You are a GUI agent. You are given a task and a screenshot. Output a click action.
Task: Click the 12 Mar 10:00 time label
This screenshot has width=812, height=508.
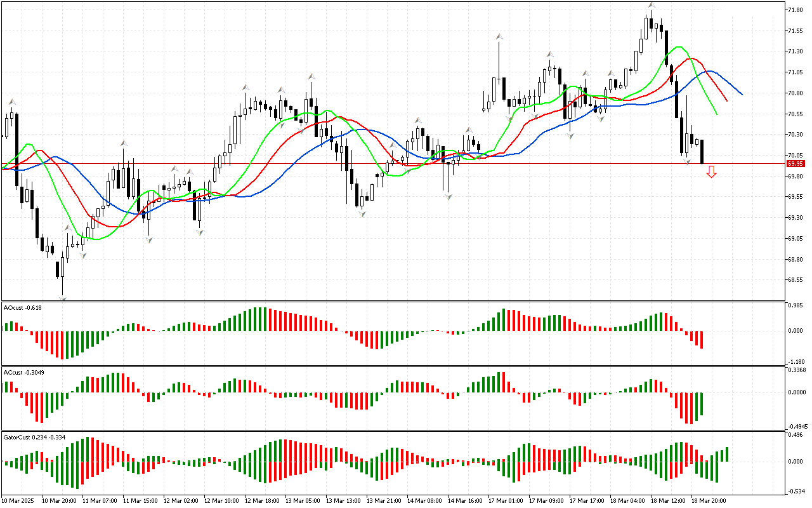[x=221, y=501]
